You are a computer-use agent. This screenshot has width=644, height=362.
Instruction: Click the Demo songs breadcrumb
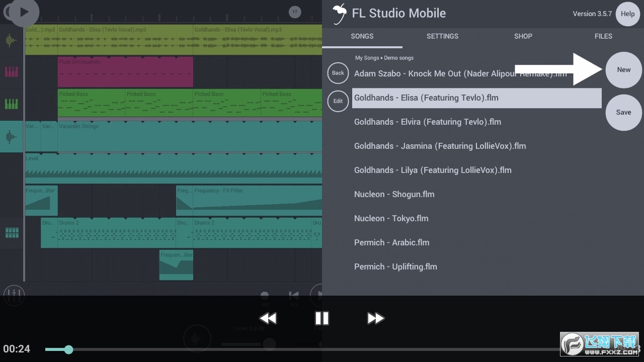[398, 58]
